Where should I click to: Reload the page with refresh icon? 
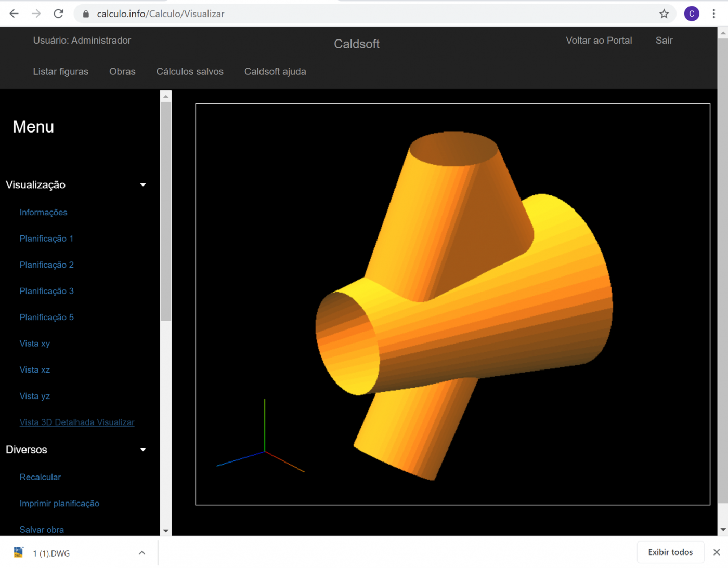coord(58,14)
